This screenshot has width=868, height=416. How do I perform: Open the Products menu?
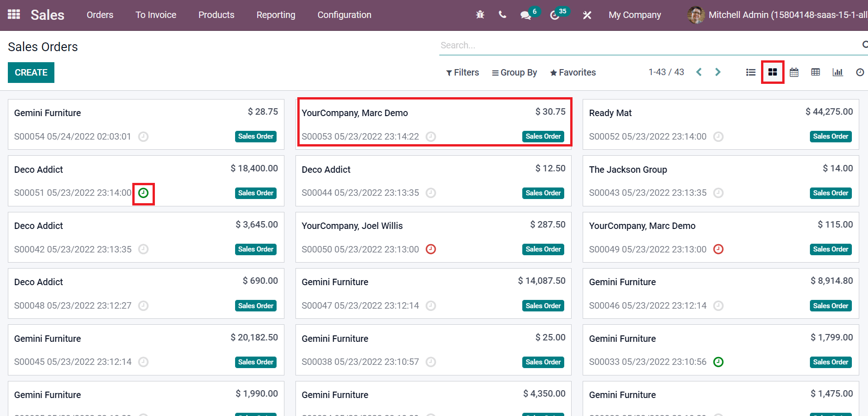[x=216, y=15]
